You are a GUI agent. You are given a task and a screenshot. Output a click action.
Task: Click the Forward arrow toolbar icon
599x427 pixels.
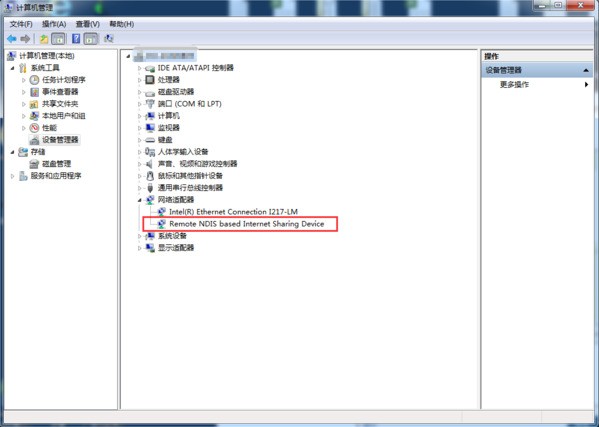click(25, 39)
